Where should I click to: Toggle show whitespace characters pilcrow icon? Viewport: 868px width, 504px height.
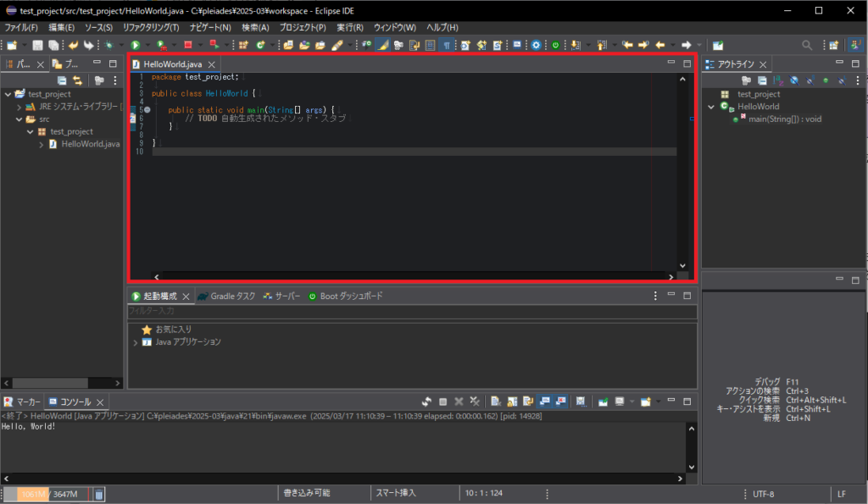[446, 46]
